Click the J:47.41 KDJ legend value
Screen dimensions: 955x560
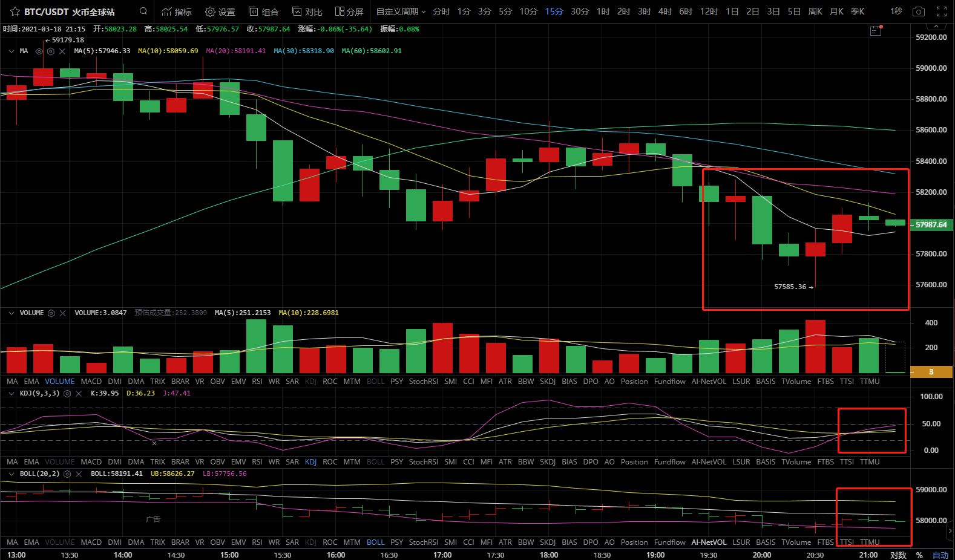(177, 394)
